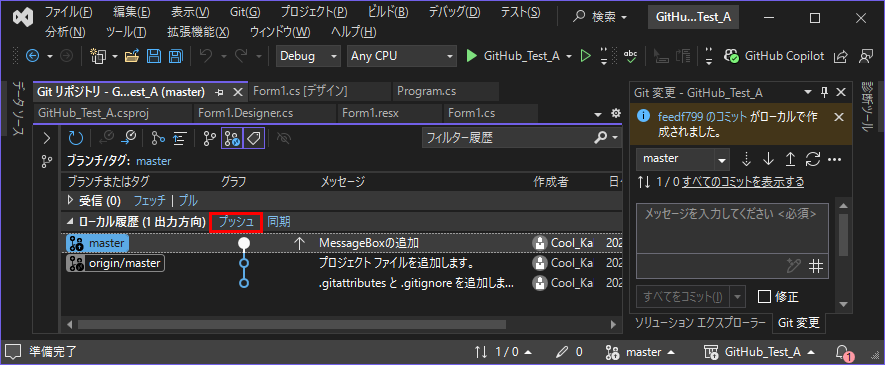The width and height of the screenshot is (885, 365).
Task: Open the ファイル(F) menu
Action: [68, 12]
